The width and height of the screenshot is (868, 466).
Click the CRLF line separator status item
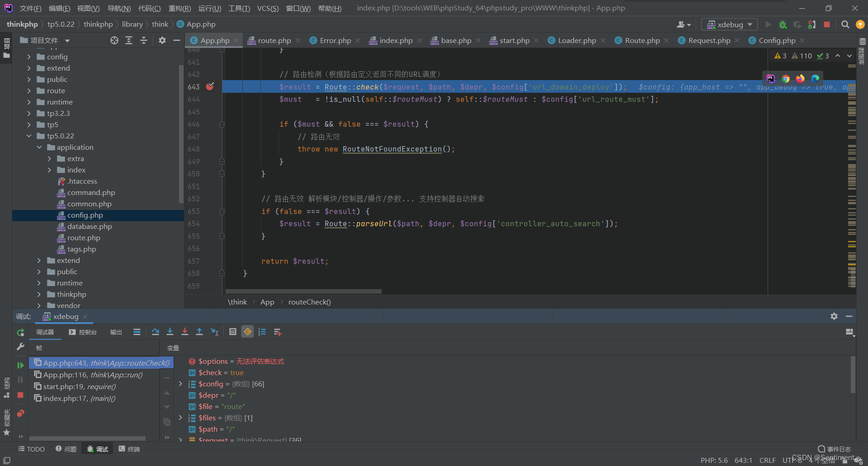(x=767, y=460)
